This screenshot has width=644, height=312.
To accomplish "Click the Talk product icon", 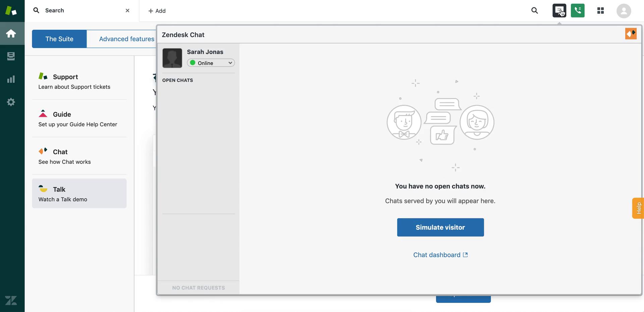I will point(43,189).
